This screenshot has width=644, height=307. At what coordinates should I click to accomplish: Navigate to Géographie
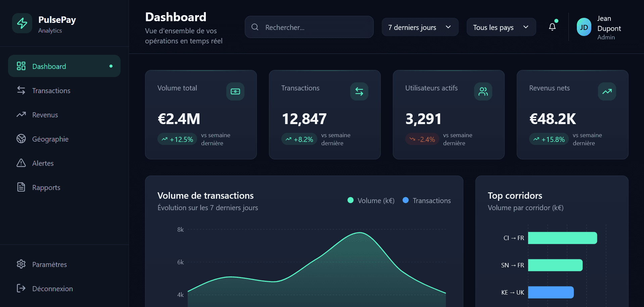click(64, 139)
